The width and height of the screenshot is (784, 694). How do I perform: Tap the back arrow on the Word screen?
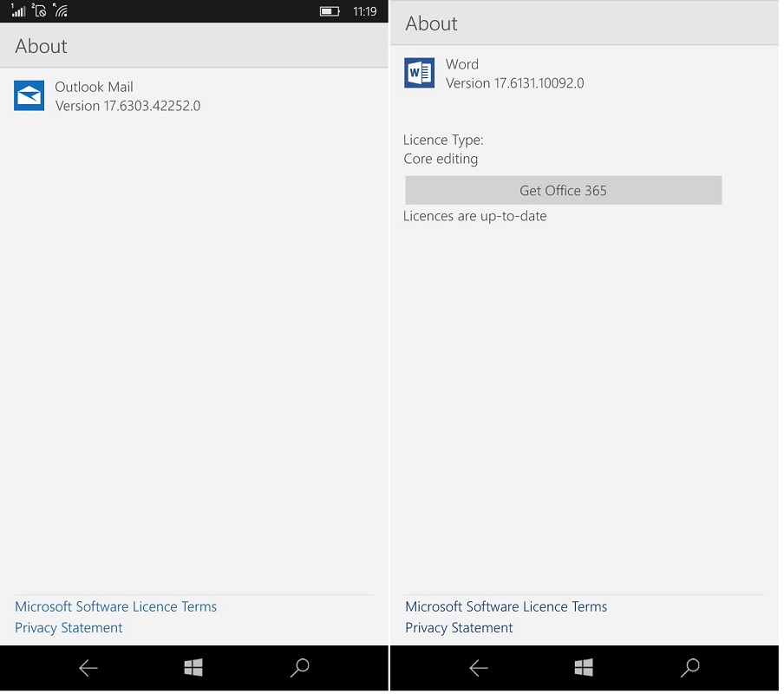click(479, 668)
